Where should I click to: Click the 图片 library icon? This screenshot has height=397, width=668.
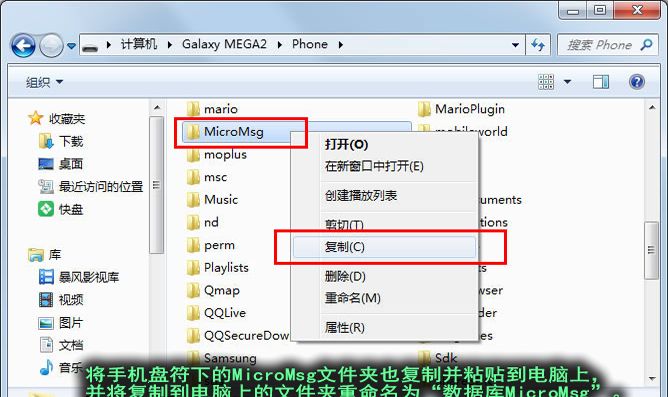click(x=46, y=323)
